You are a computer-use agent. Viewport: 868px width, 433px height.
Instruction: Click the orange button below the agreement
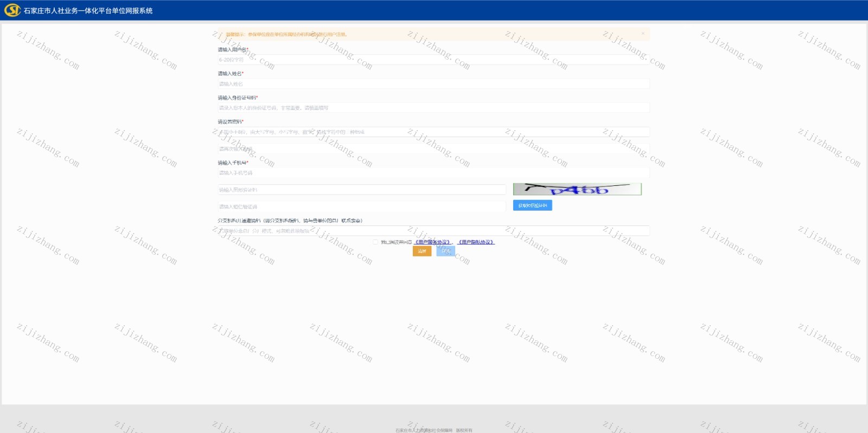[422, 251]
